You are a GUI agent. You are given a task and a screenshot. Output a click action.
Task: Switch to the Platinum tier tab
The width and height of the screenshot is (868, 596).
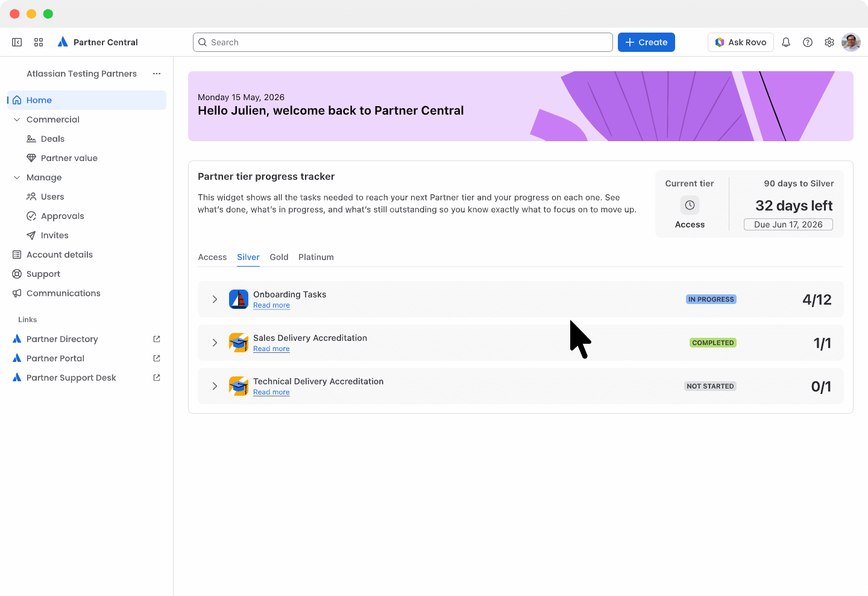point(316,257)
